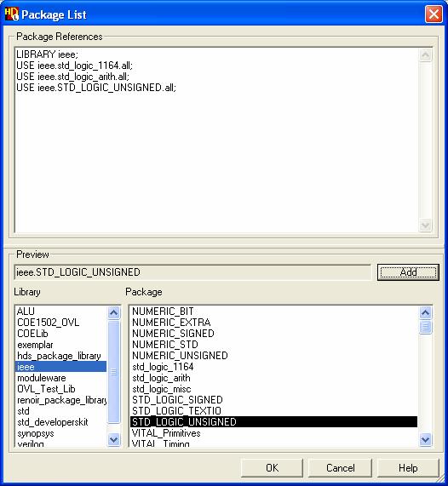Choose the std_logic_misc package

click(162, 389)
